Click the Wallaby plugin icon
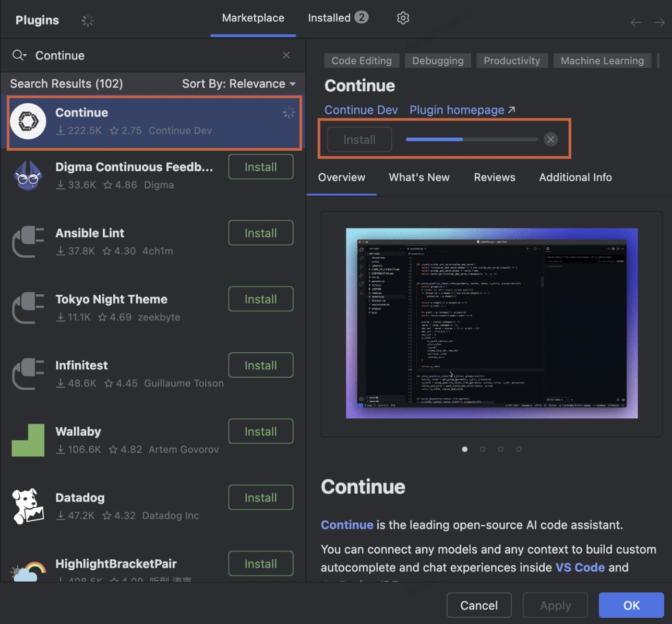Viewport: 672px width, 624px height. 28,440
